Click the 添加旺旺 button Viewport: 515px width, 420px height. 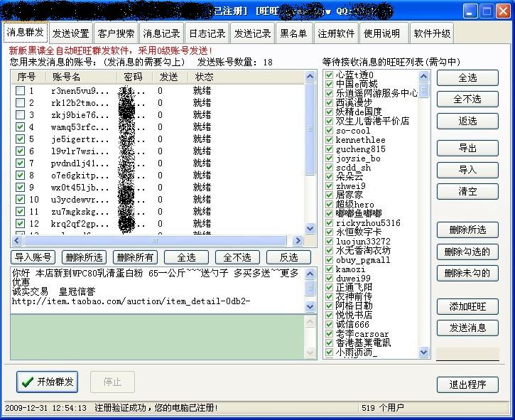pos(467,306)
